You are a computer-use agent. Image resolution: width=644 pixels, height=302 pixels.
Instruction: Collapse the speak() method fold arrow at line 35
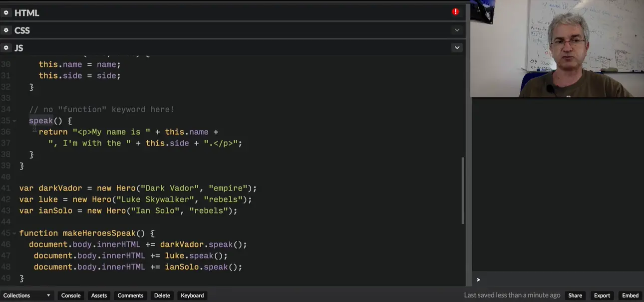click(x=14, y=121)
